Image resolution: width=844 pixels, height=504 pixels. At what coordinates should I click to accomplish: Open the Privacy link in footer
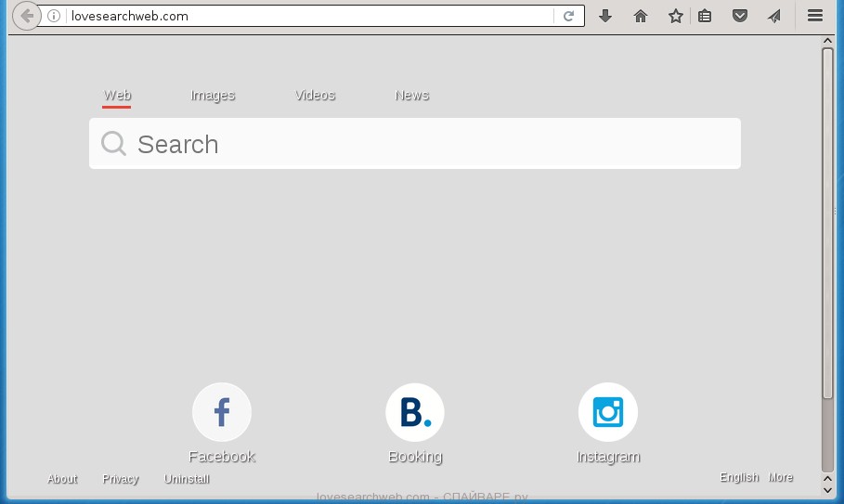click(x=121, y=479)
